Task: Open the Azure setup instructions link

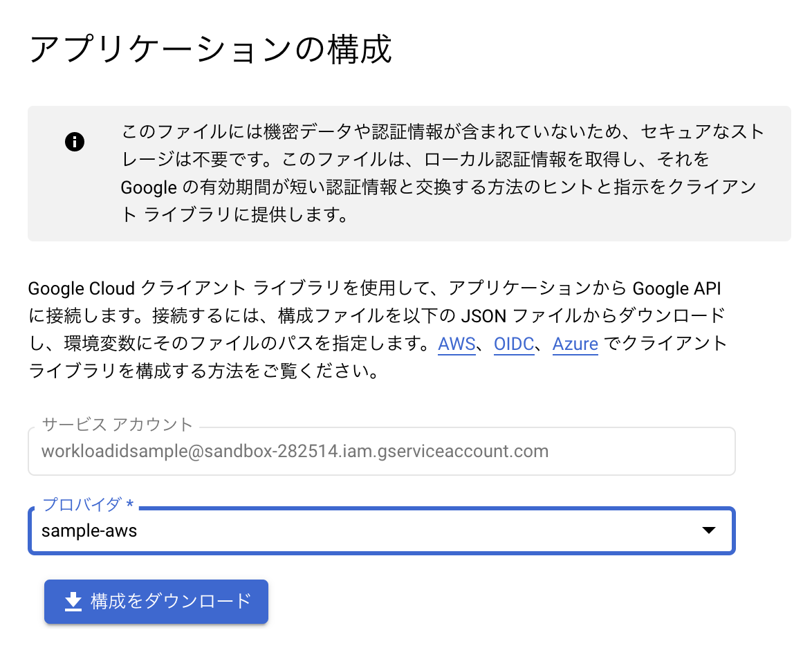Action: pyautogui.click(x=575, y=344)
